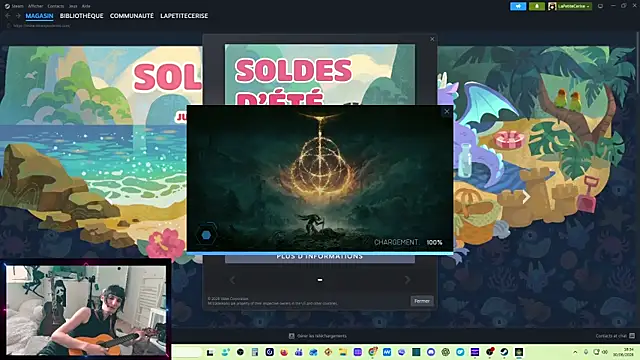Open Gérer les téléchargements
This screenshot has width=640, height=360.
point(318,336)
